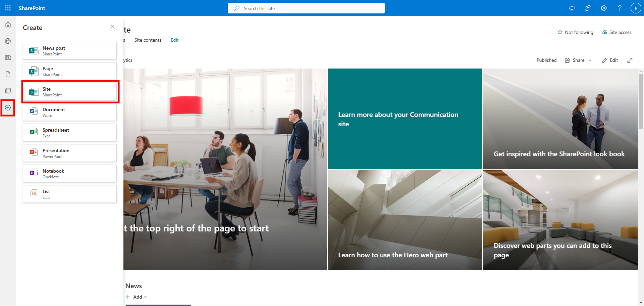Create a new OneNote Notebook

(x=70, y=174)
